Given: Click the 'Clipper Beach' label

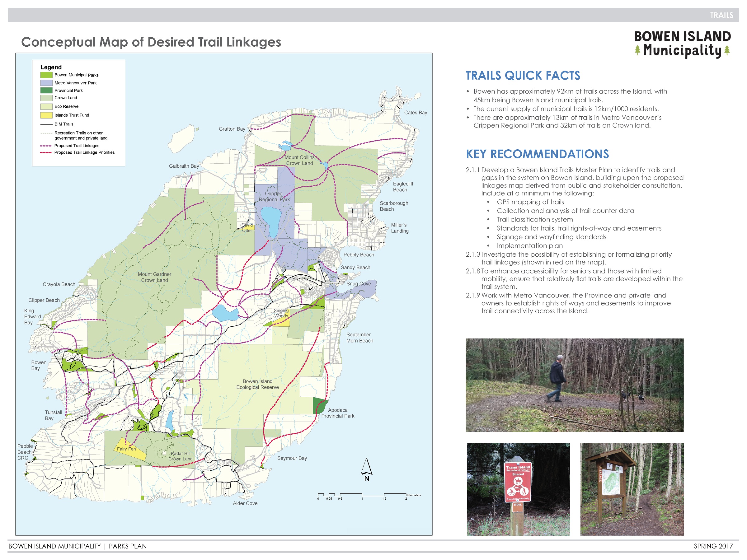Looking at the screenshot, I should point(44,300).
